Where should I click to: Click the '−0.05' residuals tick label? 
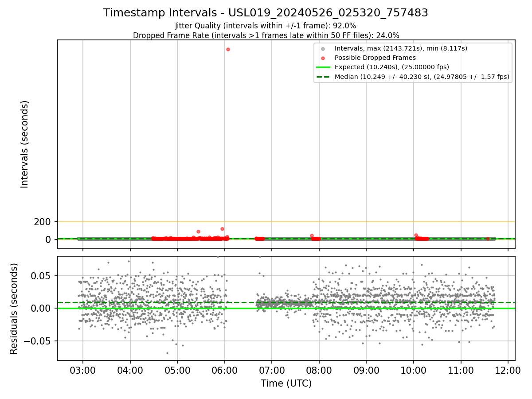click(37, 341)
